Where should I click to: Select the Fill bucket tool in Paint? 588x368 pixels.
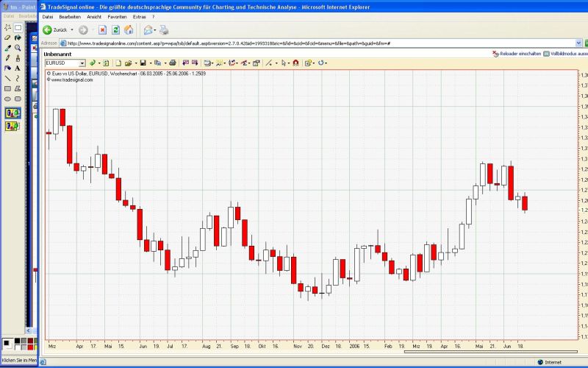point(18,38)
